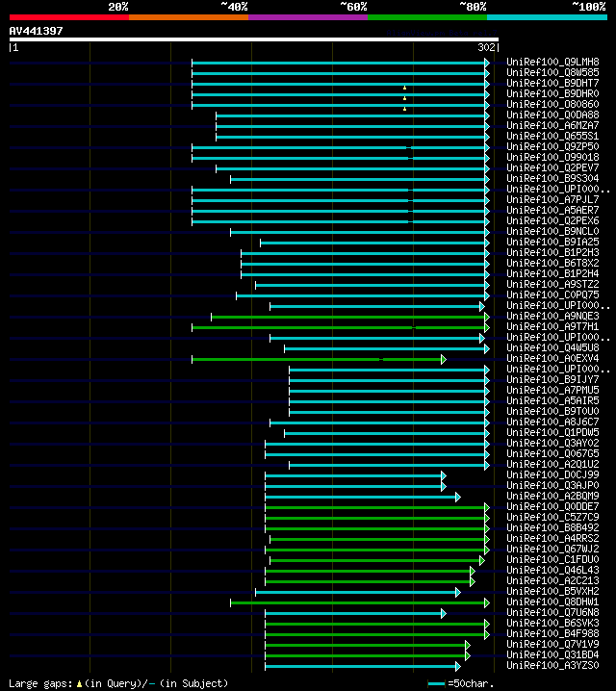Open hit UniRef100_Q46L43
The width and height of the screenshot is (616, 691).
pos(552,570)
